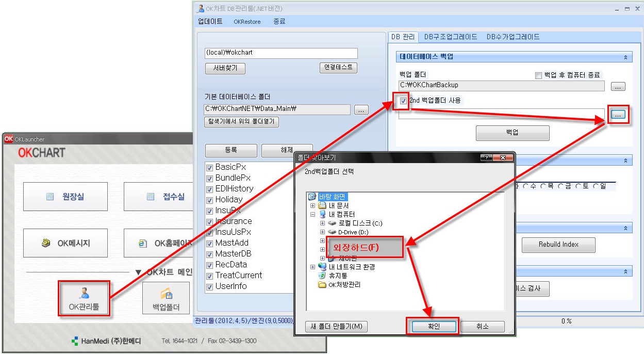
Task: Click 새 폴더 만들기(M) button
Action: point(337,327)
